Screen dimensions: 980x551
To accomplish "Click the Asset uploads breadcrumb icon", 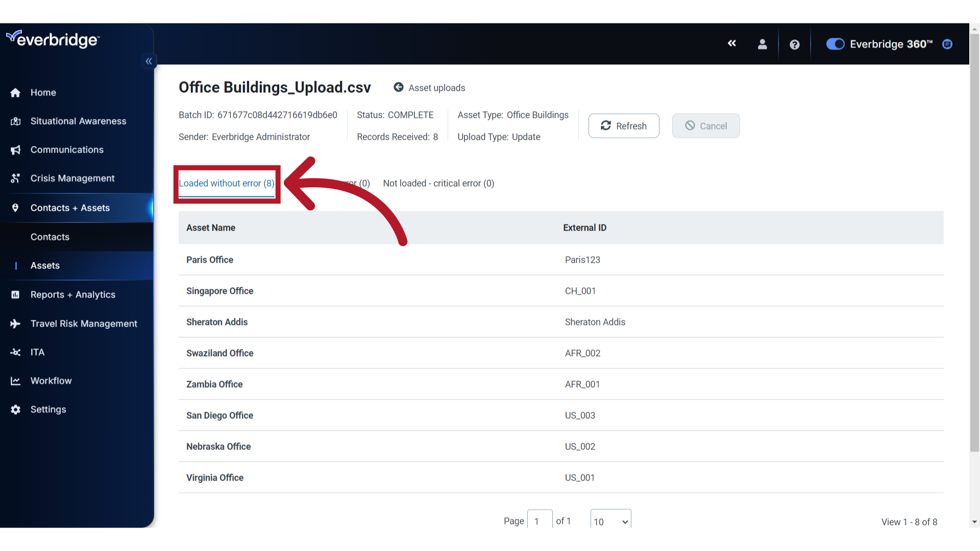I will click(399, 87).
